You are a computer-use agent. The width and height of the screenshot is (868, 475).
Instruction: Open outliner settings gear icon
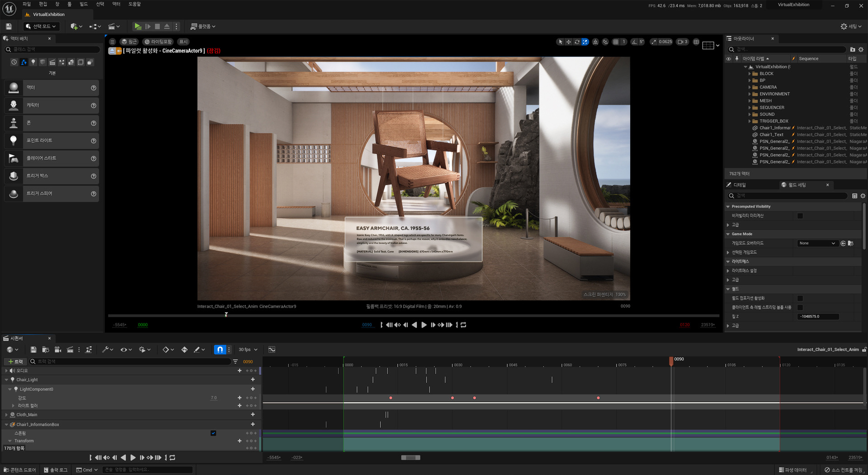click(x=861, y=50)
